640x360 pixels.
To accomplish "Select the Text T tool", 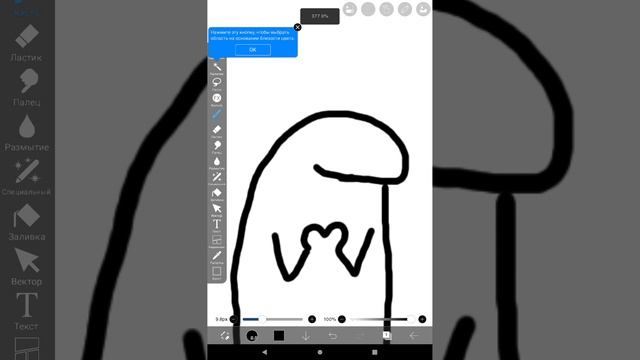I will 217,225.
